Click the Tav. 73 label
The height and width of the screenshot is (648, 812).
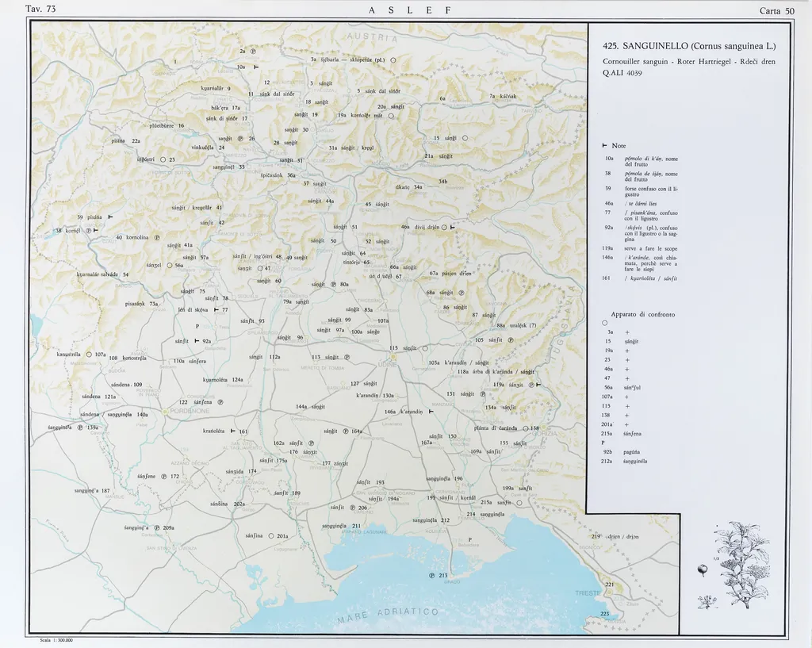pyautogui.click(x=40, y=10)
